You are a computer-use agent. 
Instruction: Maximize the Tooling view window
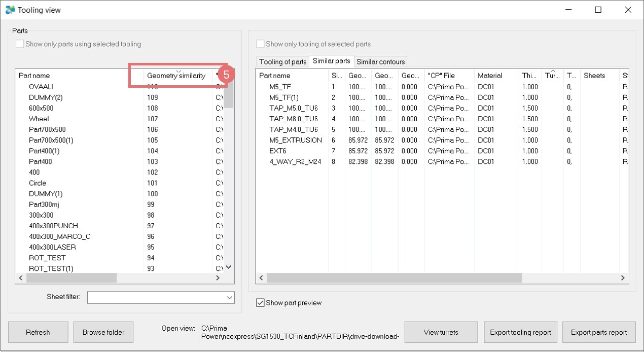point(598,10)
